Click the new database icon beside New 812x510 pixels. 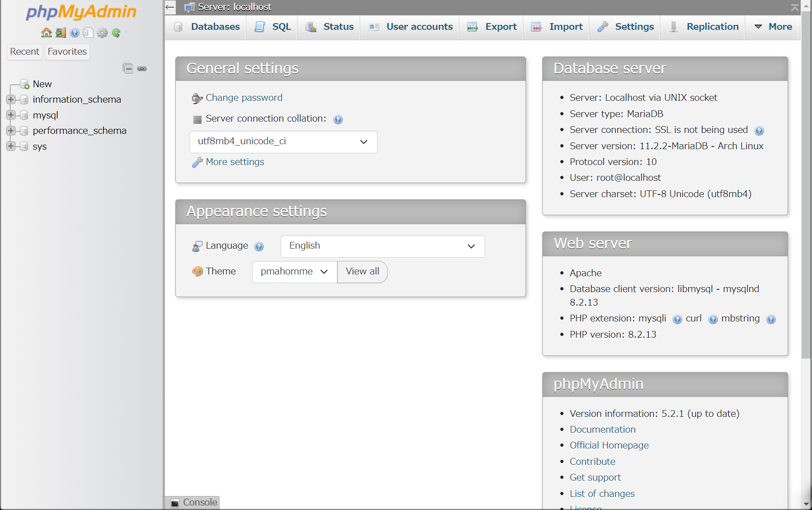[25, 84]
